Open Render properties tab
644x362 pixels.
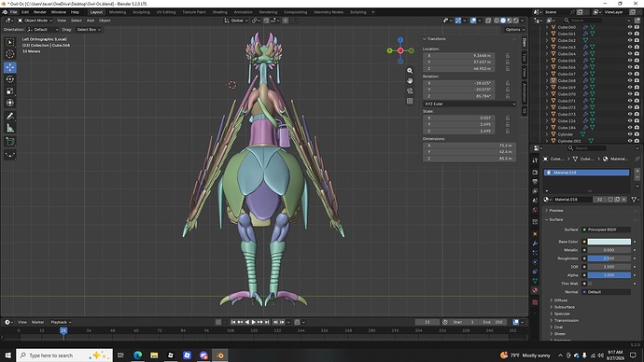[x=535, y=172]
